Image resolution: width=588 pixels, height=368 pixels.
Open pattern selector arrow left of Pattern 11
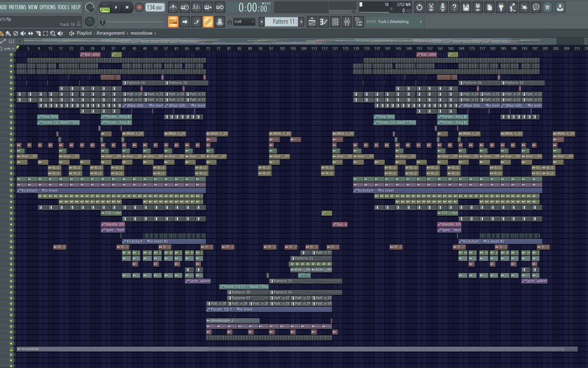pyautogui.click(x=261, y=22)
